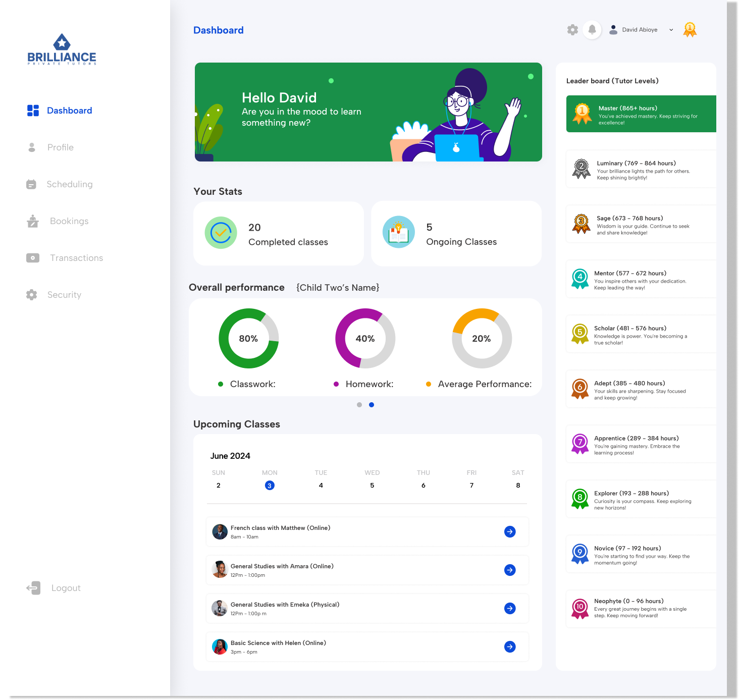The width and height of the screenshot is (739, 700).
Task: Open General Studies with Emeka arrow button
Action: [x=510, y=608]
